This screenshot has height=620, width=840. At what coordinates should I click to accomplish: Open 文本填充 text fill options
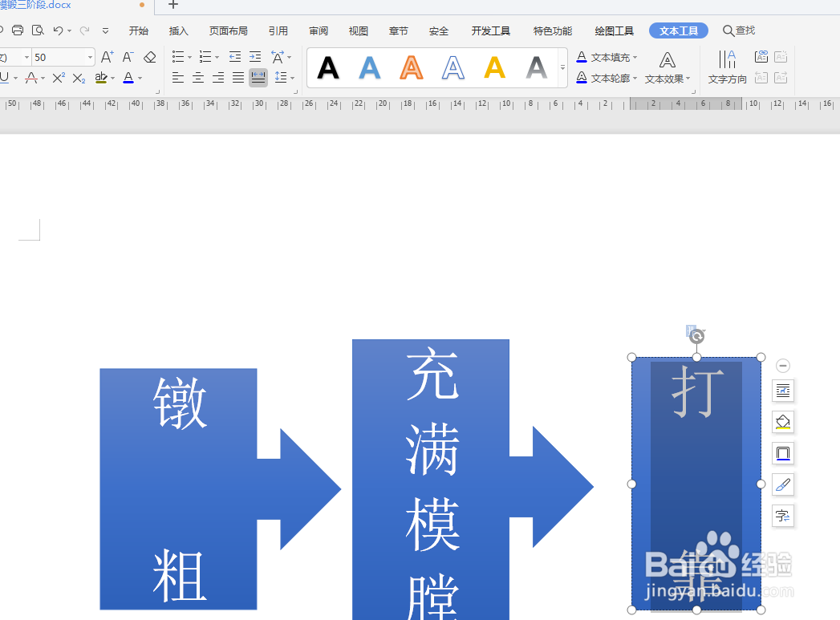click(x=607, y=57)
